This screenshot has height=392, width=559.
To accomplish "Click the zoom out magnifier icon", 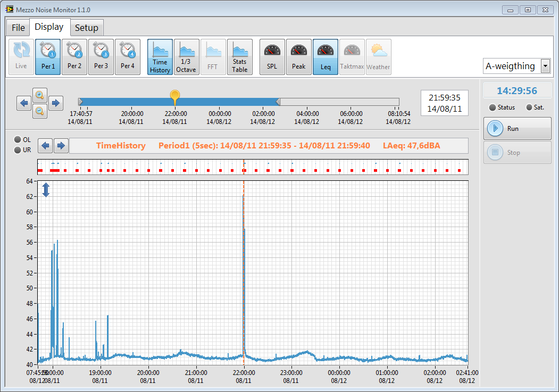I will (40, 111).
